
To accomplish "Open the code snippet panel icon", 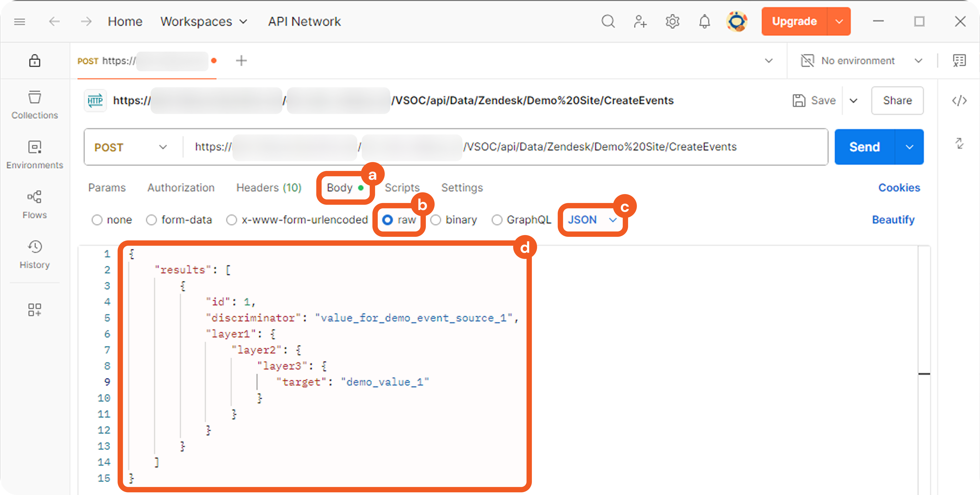I will (x=959, y=100).
